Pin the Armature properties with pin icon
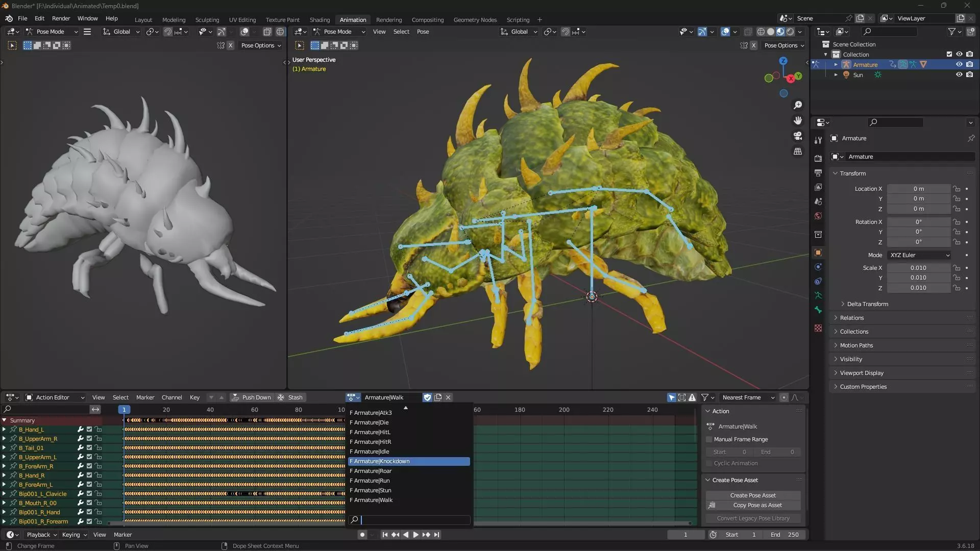This screenshot has height=551, width=980. click(x=971, y=138)
